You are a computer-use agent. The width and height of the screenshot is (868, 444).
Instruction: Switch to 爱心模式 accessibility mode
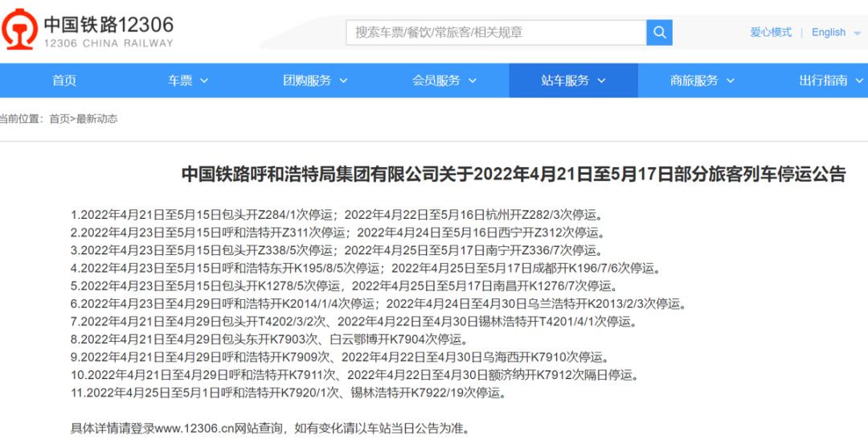pos(771,32)
